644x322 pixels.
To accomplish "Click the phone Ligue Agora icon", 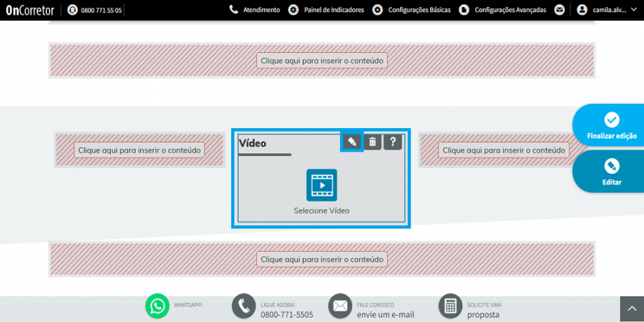I will coord(244,306).
